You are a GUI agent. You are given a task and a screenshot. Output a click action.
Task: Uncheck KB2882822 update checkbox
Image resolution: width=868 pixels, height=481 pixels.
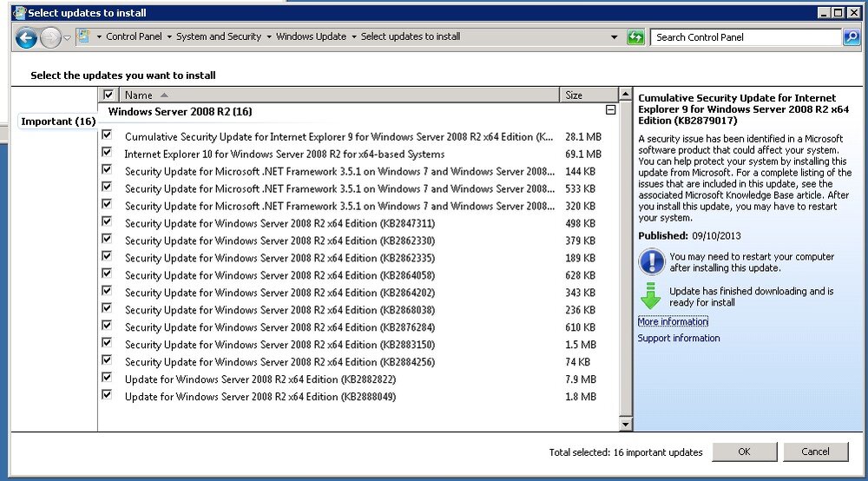pos(107,377)
